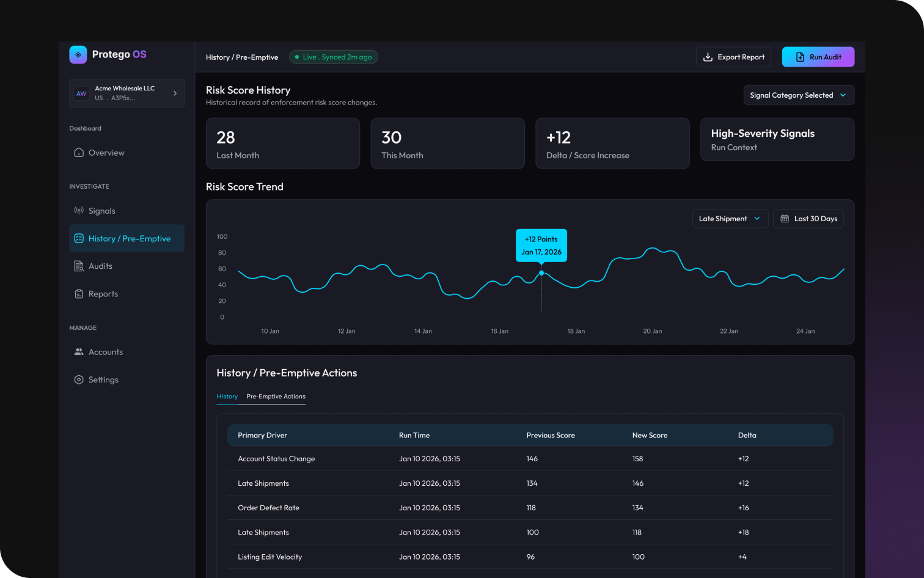Open Accounts under Manage
Image resolution: width=924 pixels, height=578 pixels.
point(127,352)
